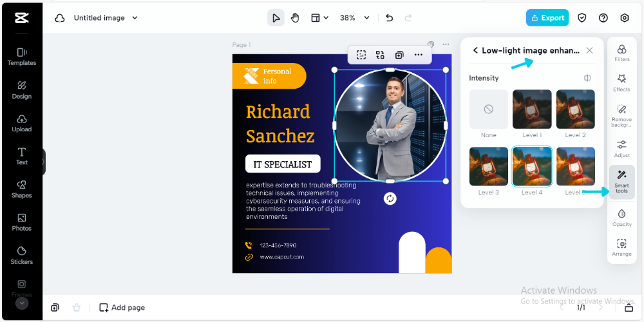
Task: Open the Frames panel
Action: tap(21, 289)
